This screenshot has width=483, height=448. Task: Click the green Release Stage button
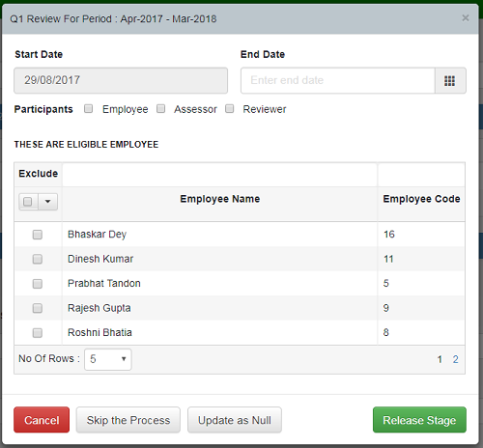pos(419,420)
